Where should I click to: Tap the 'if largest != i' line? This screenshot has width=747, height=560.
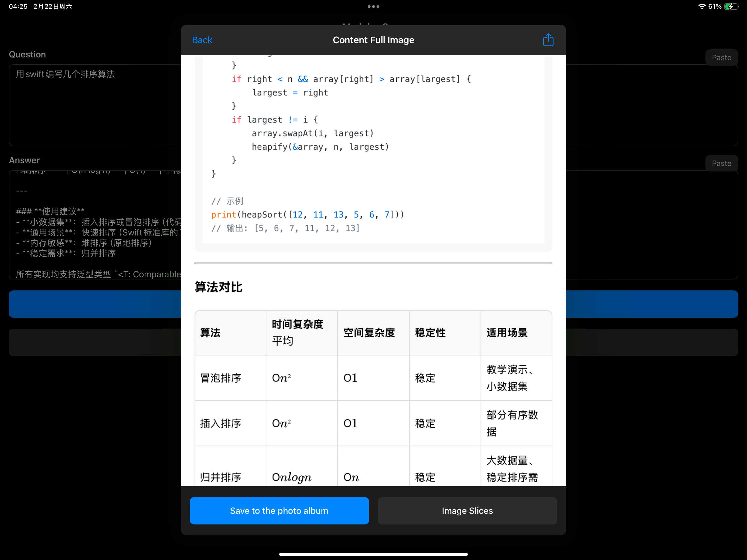tap(275, 119)
